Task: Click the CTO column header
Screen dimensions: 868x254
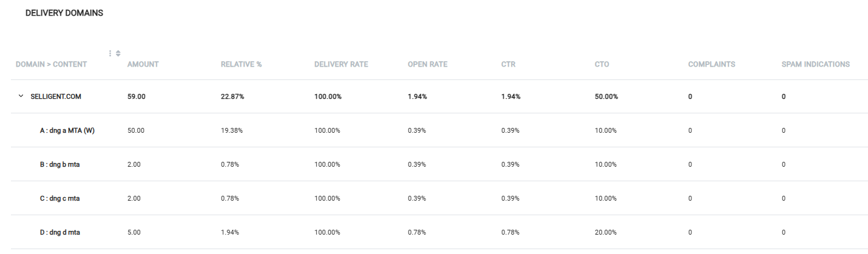Action: pyautogui.click(x=602, y=65)
